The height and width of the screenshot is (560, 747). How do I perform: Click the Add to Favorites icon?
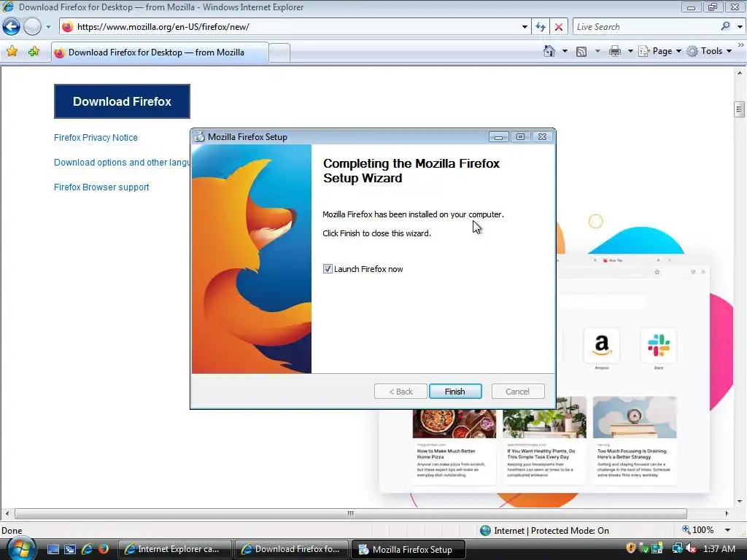point(34,51)
